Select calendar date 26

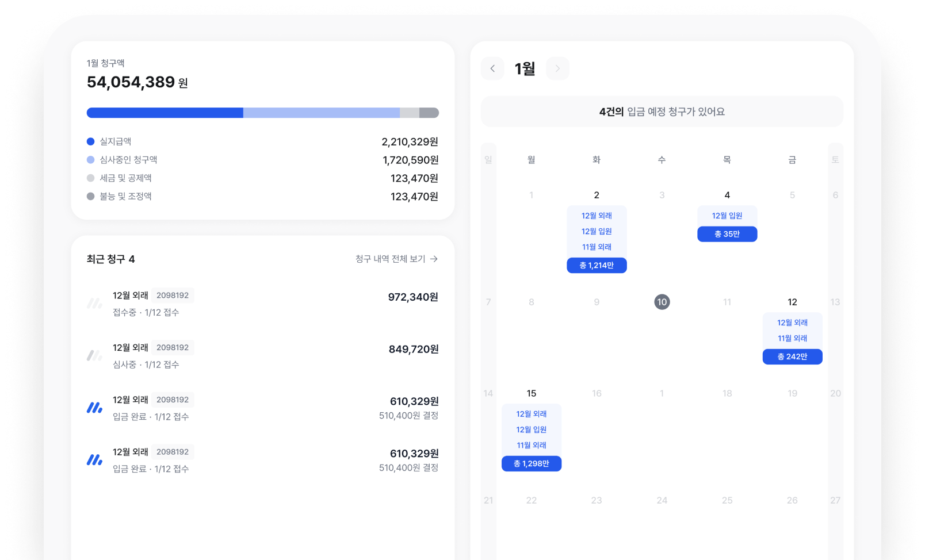point(792,500)
